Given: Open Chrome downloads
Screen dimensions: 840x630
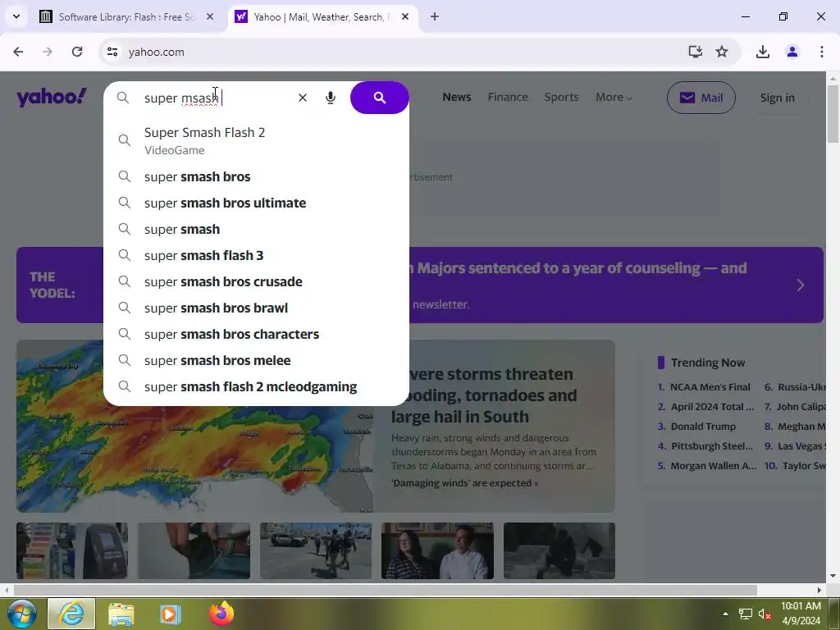Looking at the screenshot, I should 763,52.
